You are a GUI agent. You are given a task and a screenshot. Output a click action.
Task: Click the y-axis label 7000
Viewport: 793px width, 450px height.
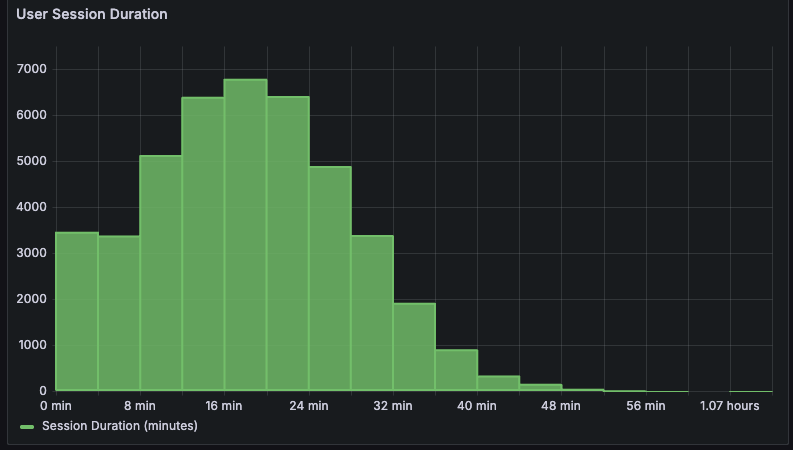[31, 69]
